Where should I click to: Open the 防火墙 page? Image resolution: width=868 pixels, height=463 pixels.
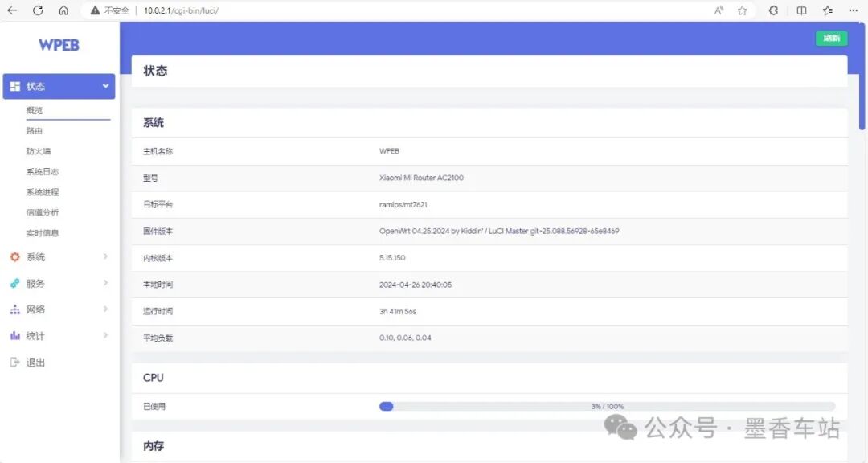point(37,150)
